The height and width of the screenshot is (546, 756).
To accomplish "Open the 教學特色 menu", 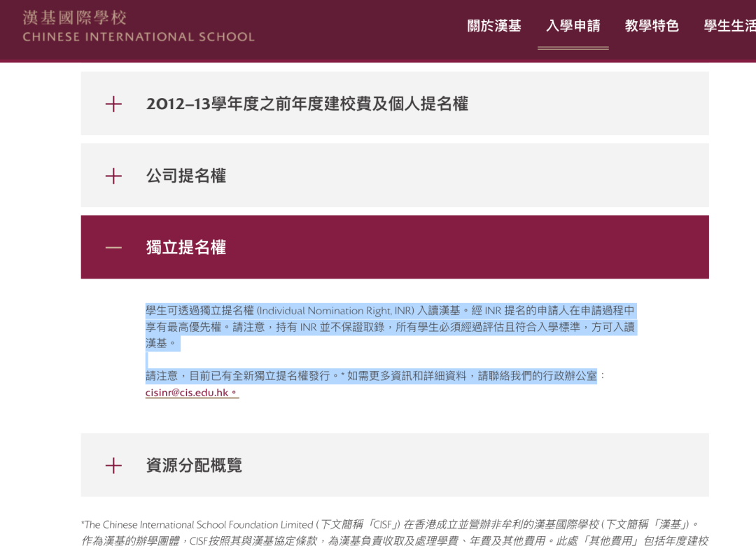I will point(652,26).
